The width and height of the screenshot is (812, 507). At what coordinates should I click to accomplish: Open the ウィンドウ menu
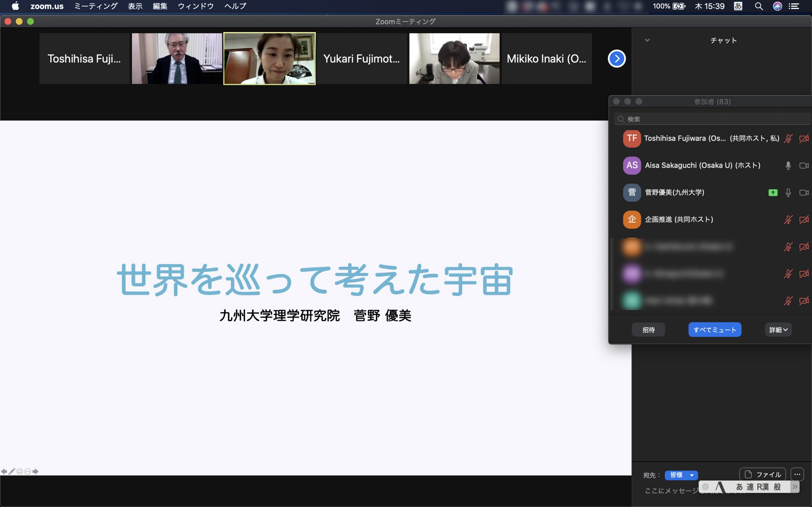196,6
